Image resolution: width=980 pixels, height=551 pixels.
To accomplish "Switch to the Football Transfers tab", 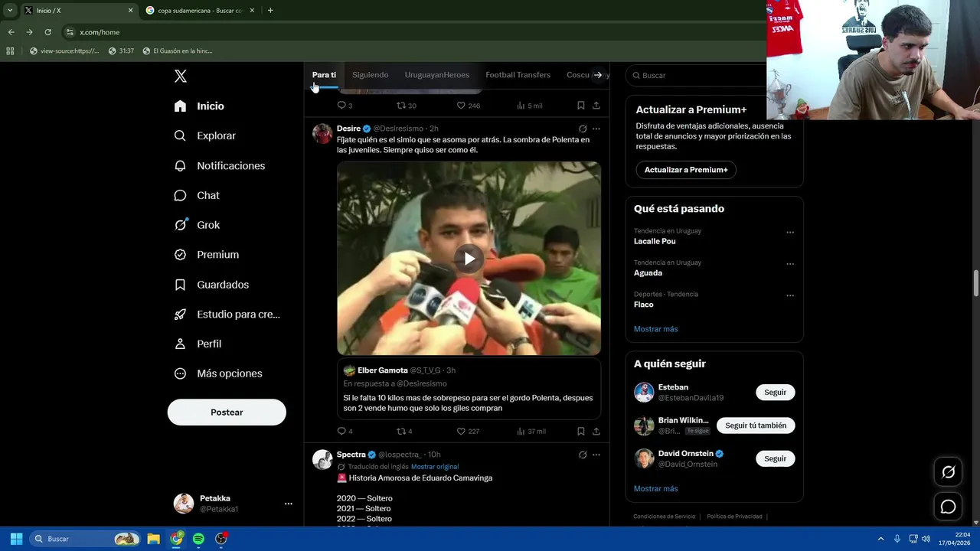I will (518, 75).
